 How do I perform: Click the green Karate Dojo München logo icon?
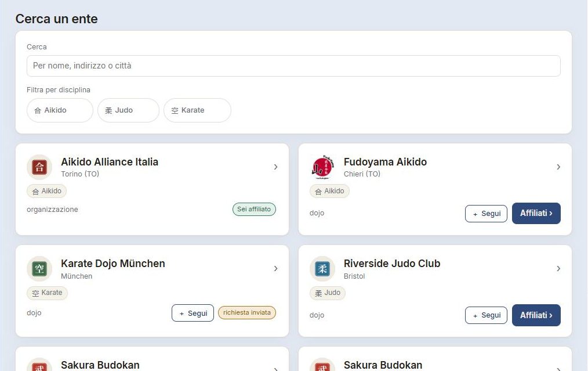(39, 269)
